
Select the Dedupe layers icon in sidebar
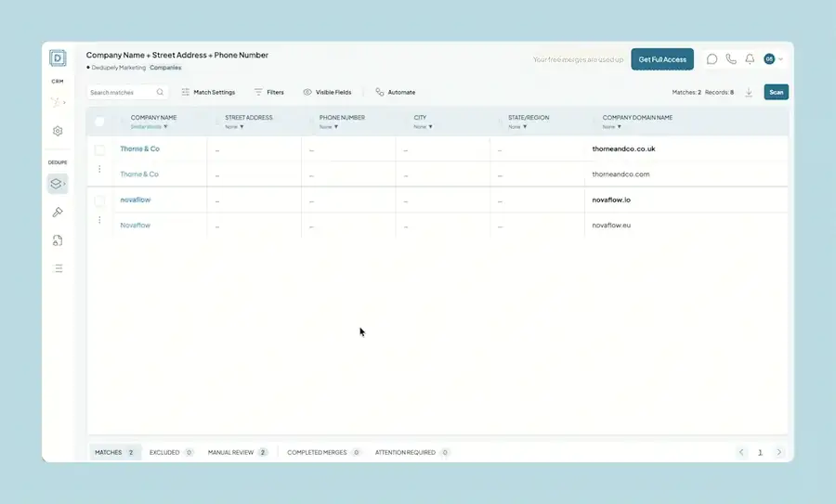coord(57,184)
